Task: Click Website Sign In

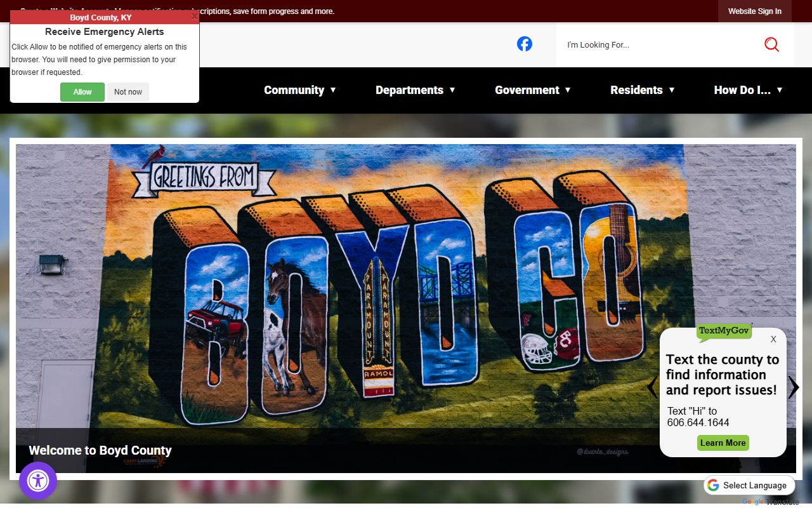Action: pos(754,11)
